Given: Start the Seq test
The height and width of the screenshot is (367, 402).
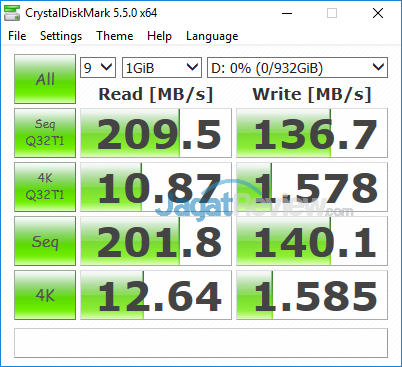Looking at the screenshot, I should coord(45,241).
